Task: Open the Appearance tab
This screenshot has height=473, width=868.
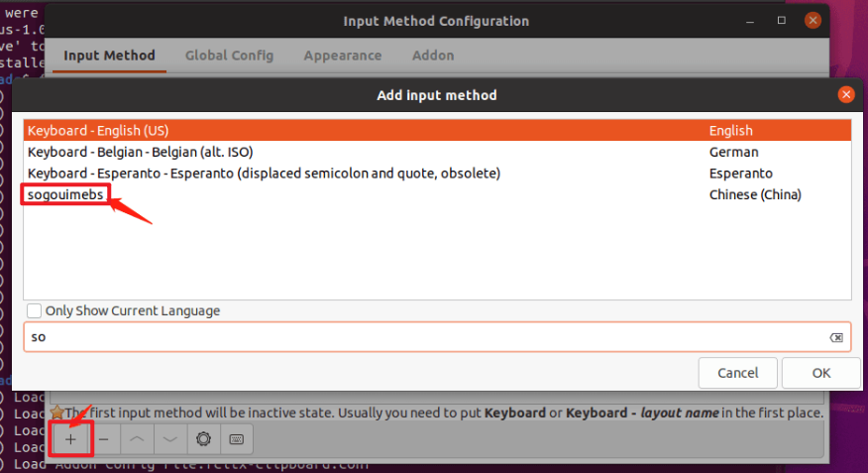Action: click(x=343, y=56)
